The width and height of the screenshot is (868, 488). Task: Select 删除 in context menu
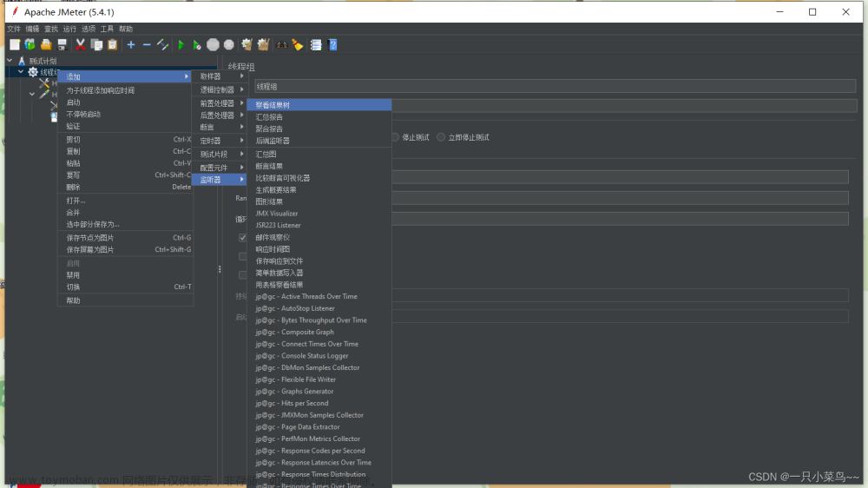125,188
